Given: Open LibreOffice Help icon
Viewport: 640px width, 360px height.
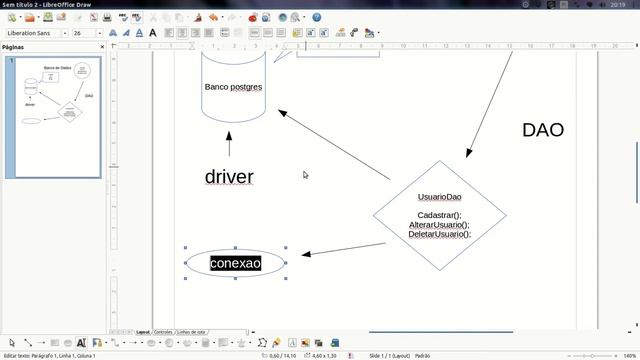Looking at the screenshot, I should [317, 17].
